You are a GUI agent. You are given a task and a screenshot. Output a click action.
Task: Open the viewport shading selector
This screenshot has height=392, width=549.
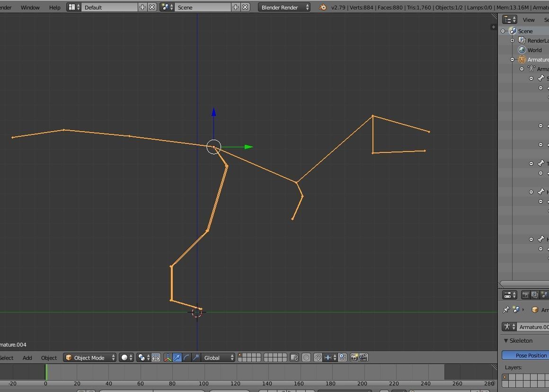(x=126, y=357)
